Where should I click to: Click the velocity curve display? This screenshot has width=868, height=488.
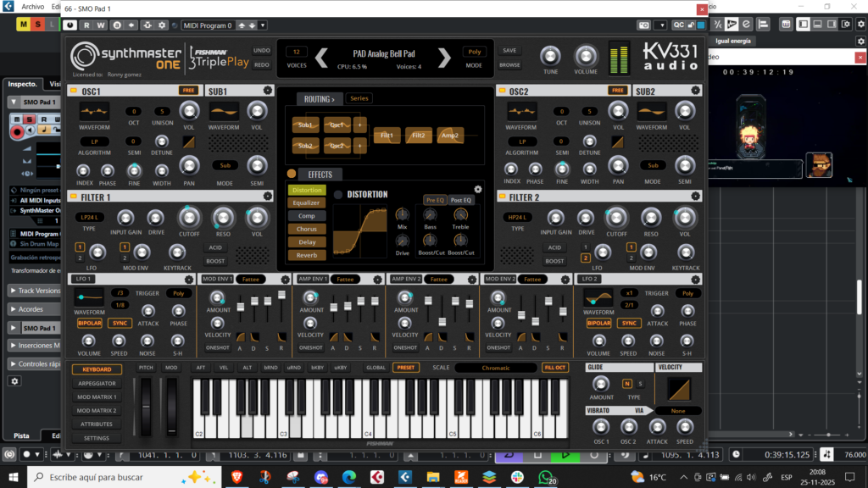pos(679,389)
